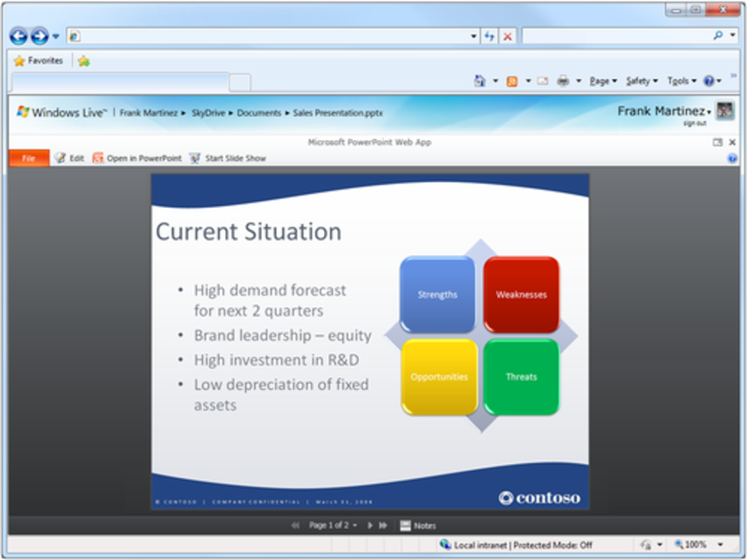Image resolution: width=747 pixels, height=560 pixels.
Task: Click the blue help icon below header
Action: 733,158
